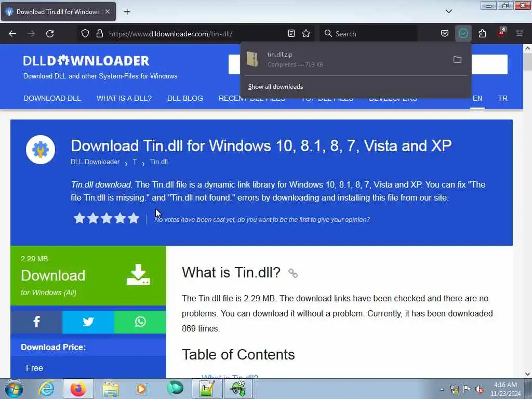Viewport: 532px width, 399px height.
Task: Click the URL address bar
Action: [x=195, y=34]
